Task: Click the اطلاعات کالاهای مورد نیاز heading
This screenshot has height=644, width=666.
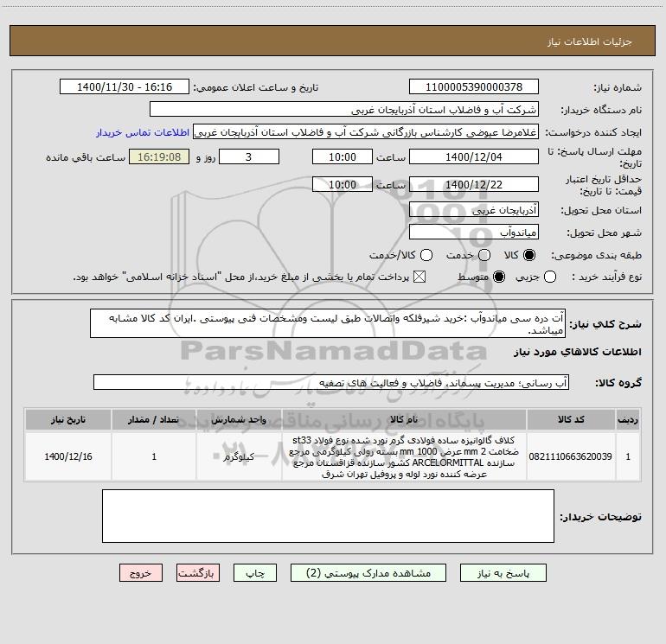Action: pyautogui.click(x=578, y=352)
